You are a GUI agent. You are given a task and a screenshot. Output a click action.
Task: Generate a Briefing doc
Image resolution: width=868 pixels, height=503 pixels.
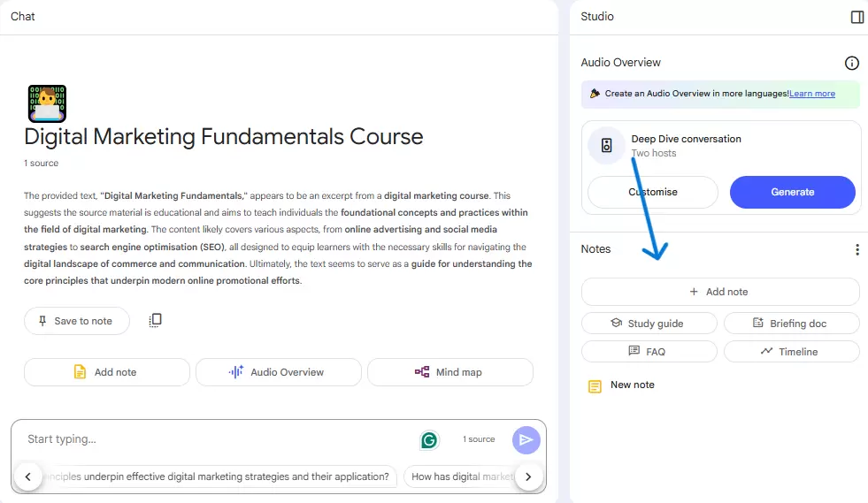(792, 324)
